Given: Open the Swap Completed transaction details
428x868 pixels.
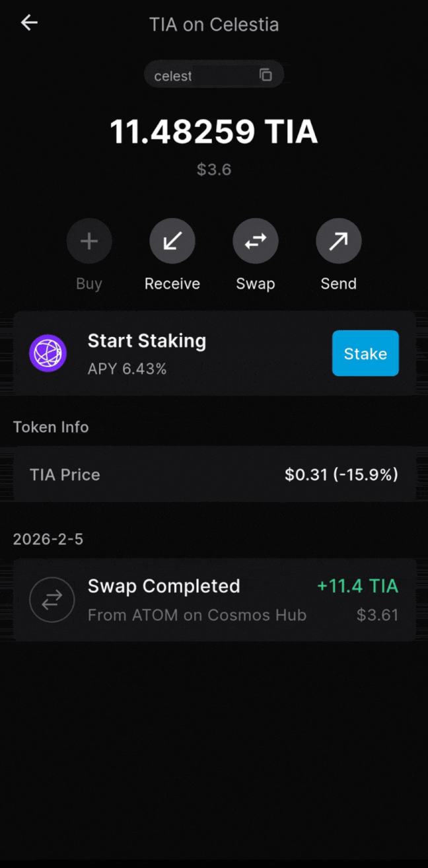Looking at the screenshot, I should (214, 599).
